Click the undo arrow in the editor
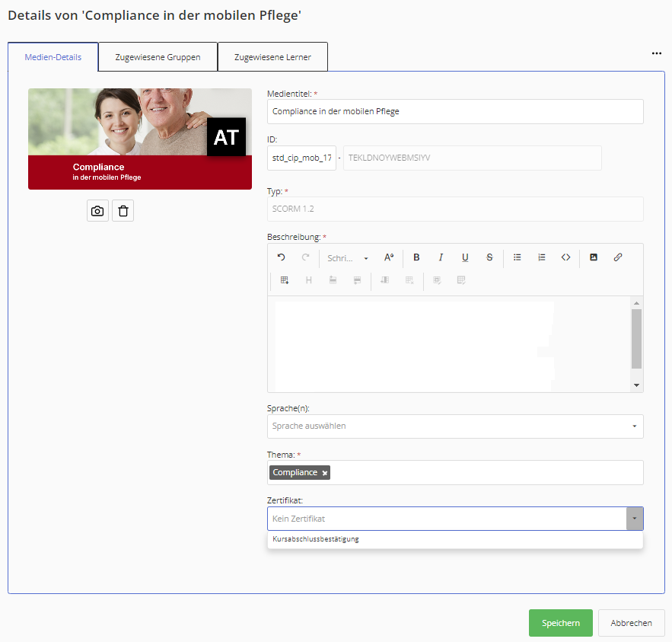The width and height of the screenshot is (672, 642). pos(282,257)
